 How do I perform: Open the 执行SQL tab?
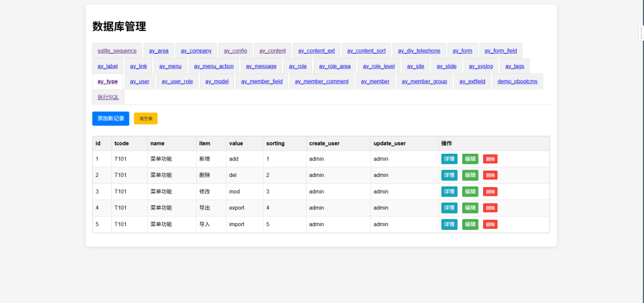coord(108,97)
